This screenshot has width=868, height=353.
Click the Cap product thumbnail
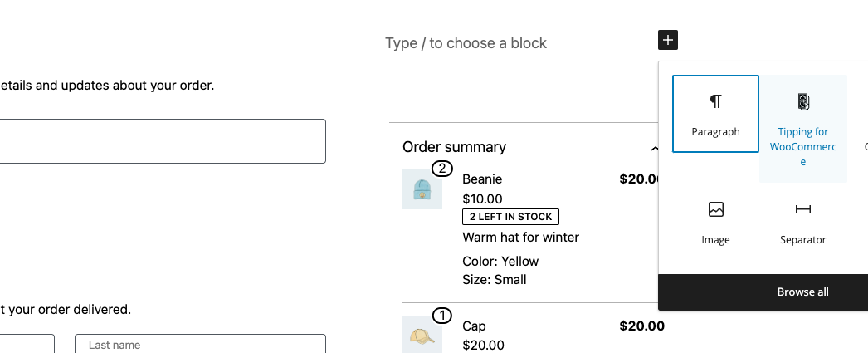coord(422,335)
